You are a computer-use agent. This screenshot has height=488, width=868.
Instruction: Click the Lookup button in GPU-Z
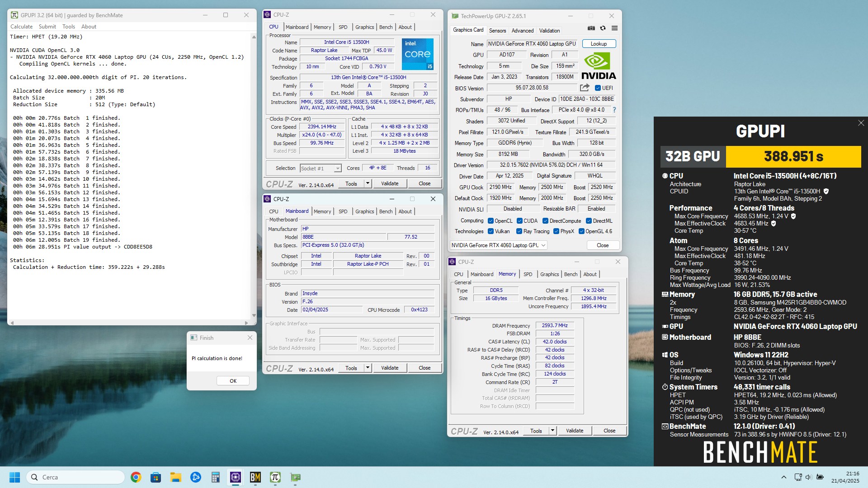pos(599,44)
